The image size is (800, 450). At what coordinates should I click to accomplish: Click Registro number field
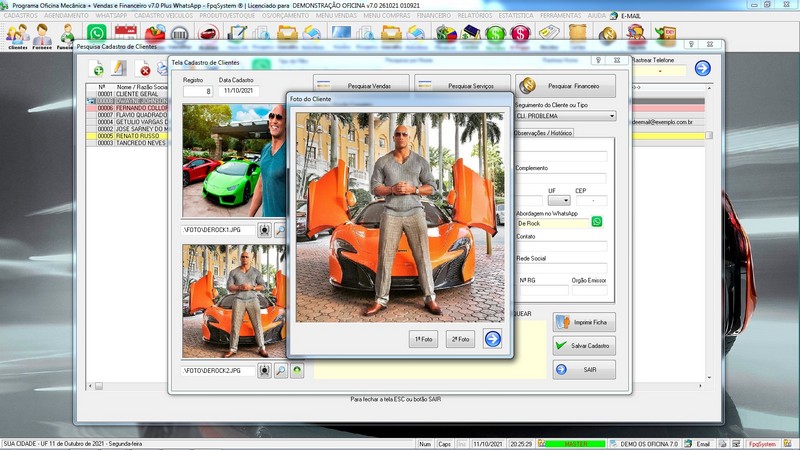(x=198, y=91)
